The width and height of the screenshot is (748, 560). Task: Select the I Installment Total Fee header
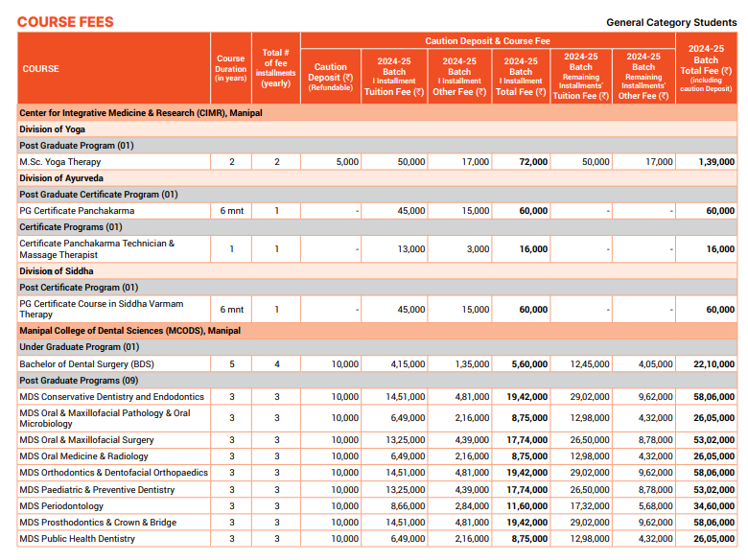pyautogui.click(x=521, y=77)
